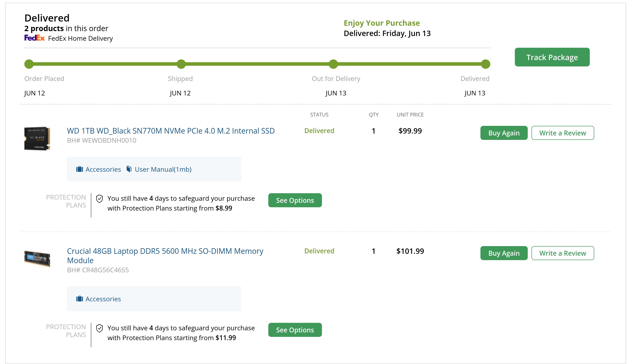Click the Track Package button

[552, 57]
